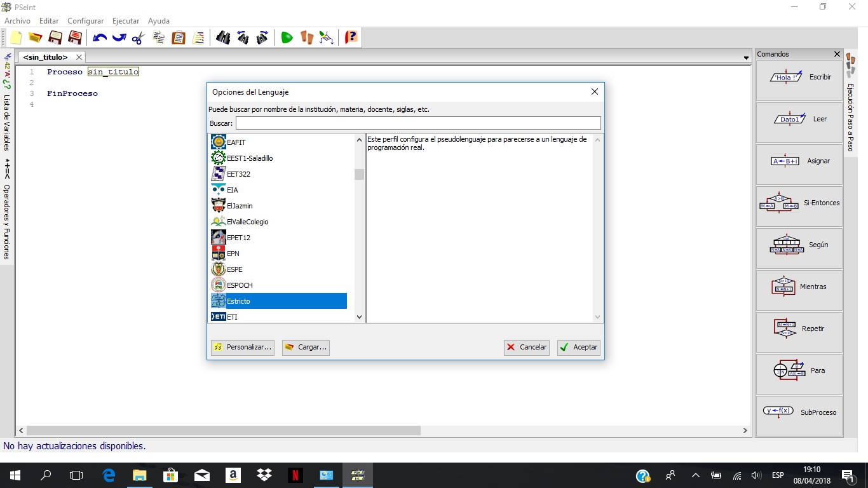Click the Cut scissors icon
The image size is (868, 488).
[139, 37]
